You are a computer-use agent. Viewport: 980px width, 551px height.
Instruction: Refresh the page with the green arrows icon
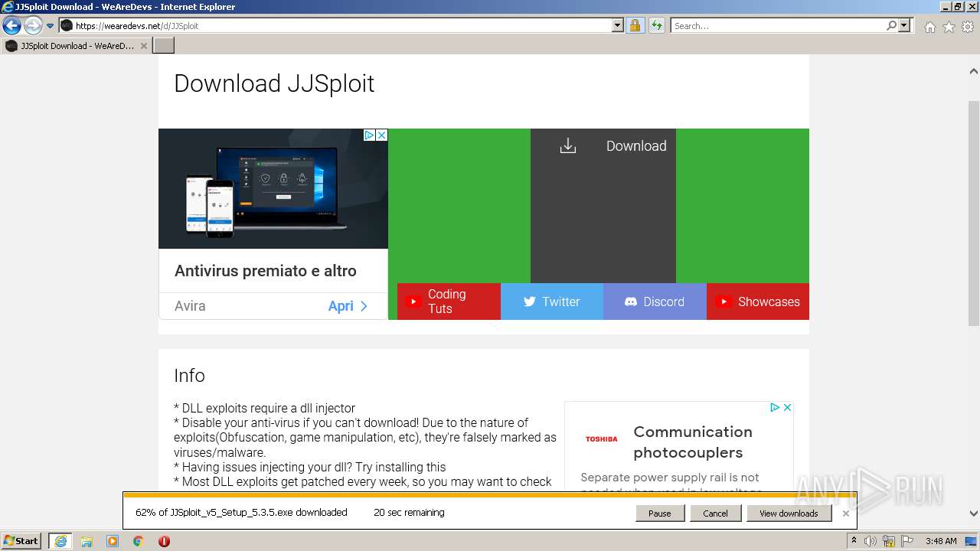point(656,26)
